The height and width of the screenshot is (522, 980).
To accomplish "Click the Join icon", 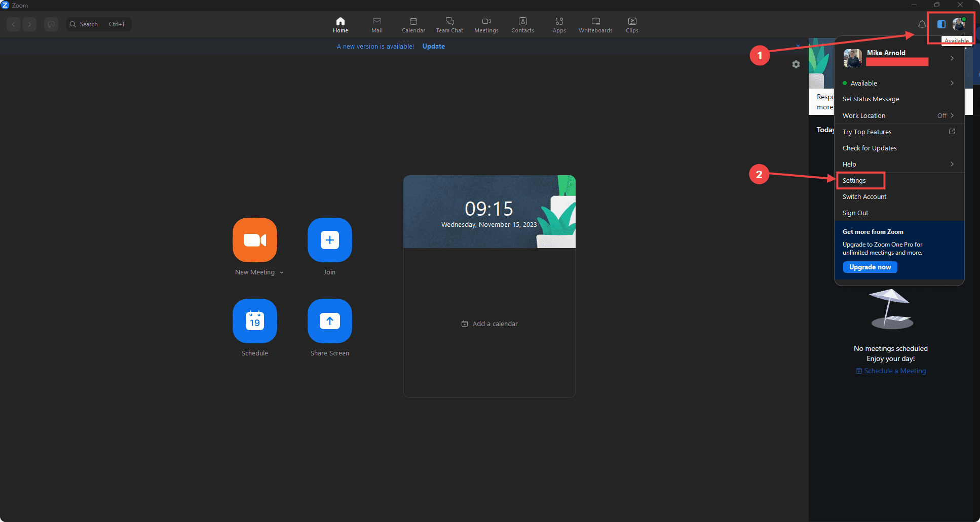I will 330,240.
